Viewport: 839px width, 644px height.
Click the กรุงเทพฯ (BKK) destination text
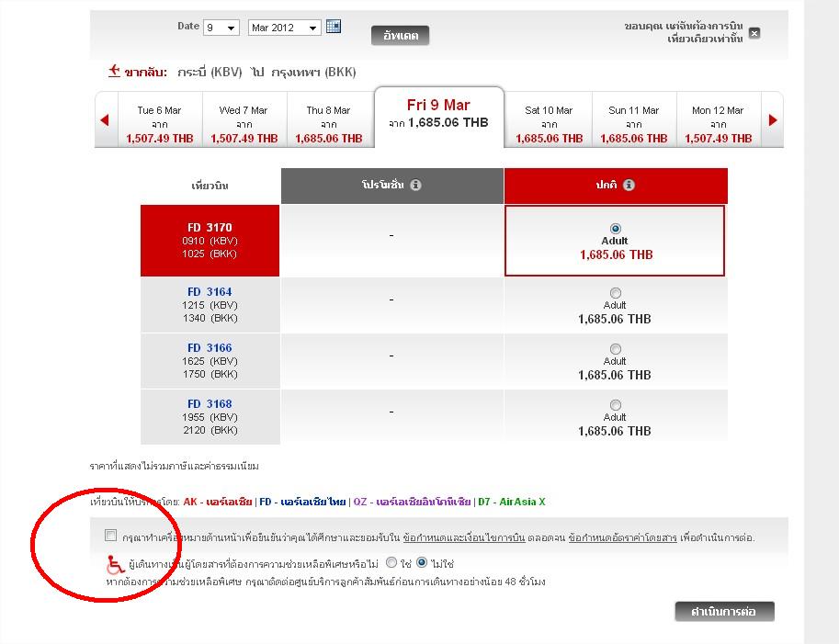(313, 73)
